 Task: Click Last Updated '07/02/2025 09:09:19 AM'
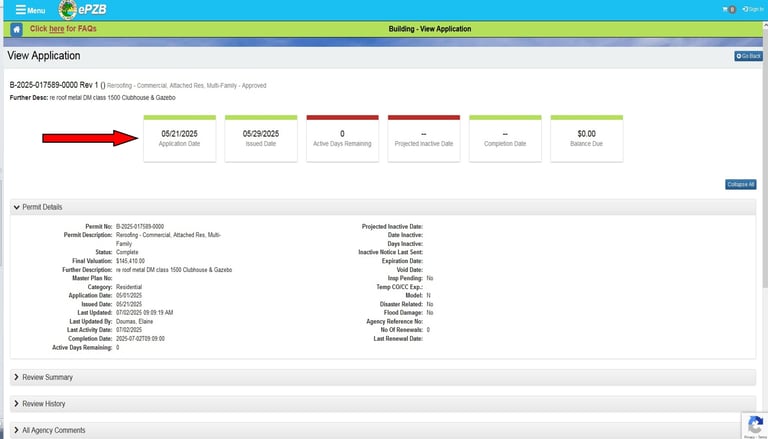click(144, 313)
